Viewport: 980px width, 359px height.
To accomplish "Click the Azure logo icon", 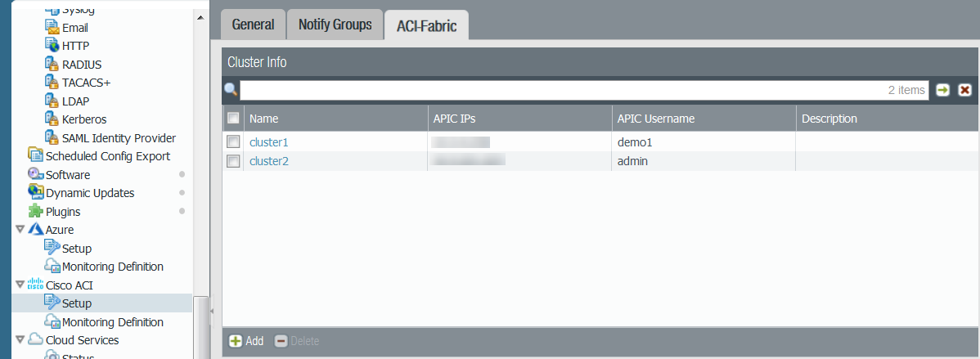I will pyautogui.click(x=36, y=229).
